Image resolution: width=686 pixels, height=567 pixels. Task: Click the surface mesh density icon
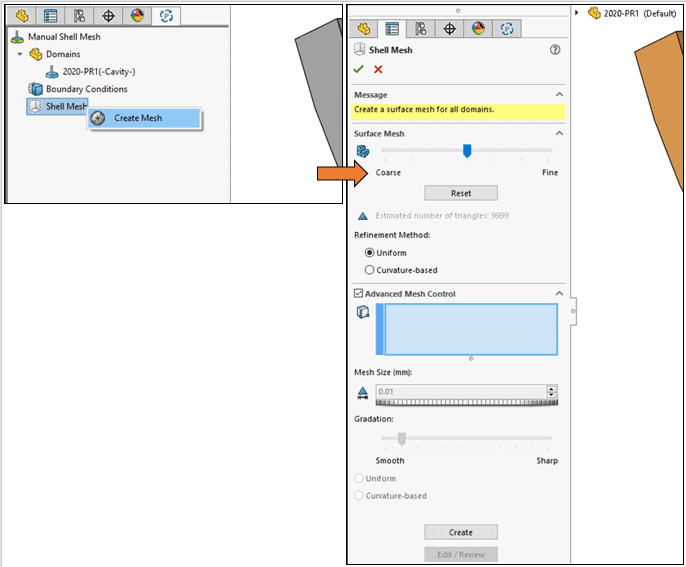(363, 151)
